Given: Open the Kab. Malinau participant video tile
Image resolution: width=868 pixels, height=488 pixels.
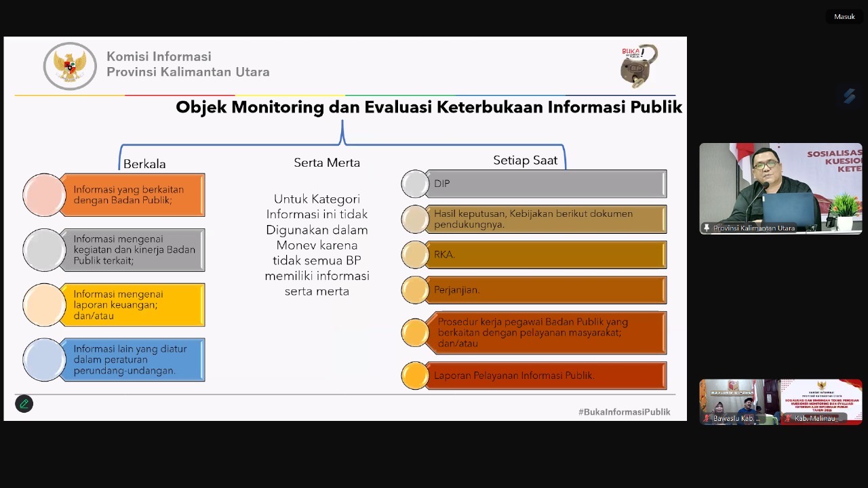Looking at the screenshot, I should (x=821, y=400).
